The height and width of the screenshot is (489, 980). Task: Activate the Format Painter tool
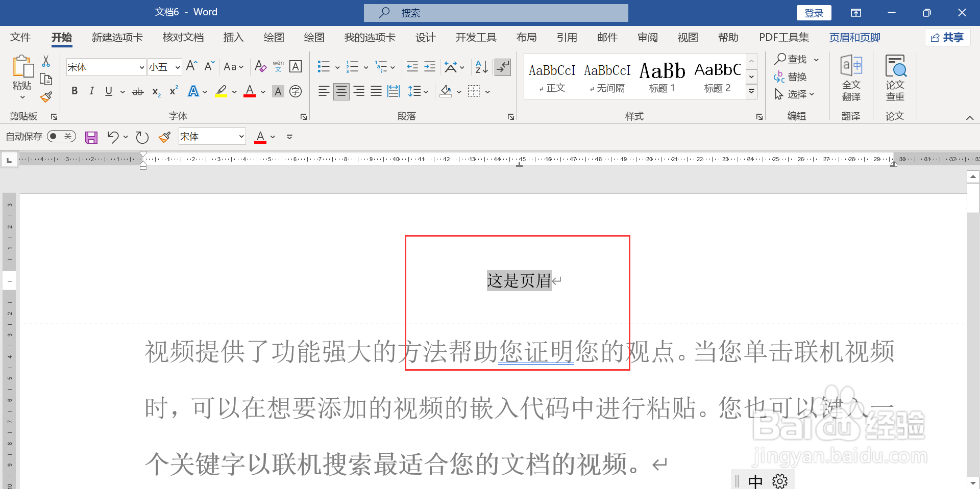coord(45,97)
